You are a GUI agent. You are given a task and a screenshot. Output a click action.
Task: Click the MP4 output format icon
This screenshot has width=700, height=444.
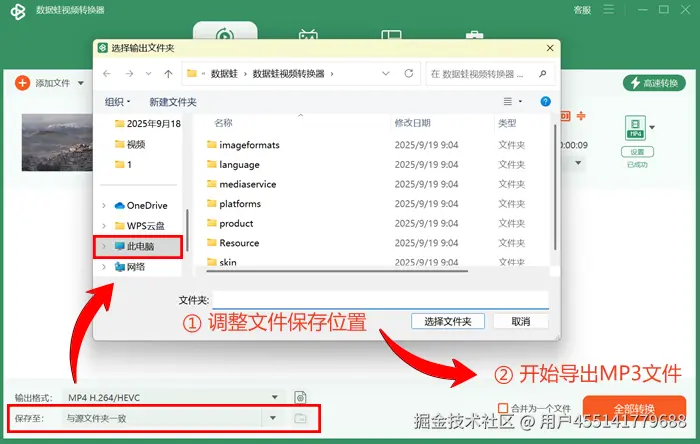[635, 128]
